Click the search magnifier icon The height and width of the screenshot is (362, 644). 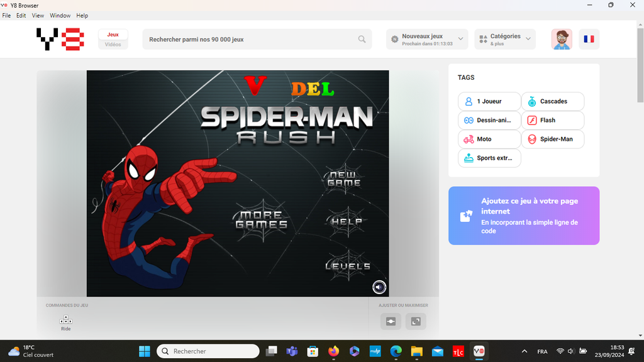pyautogui.click(x=362, y=39)
